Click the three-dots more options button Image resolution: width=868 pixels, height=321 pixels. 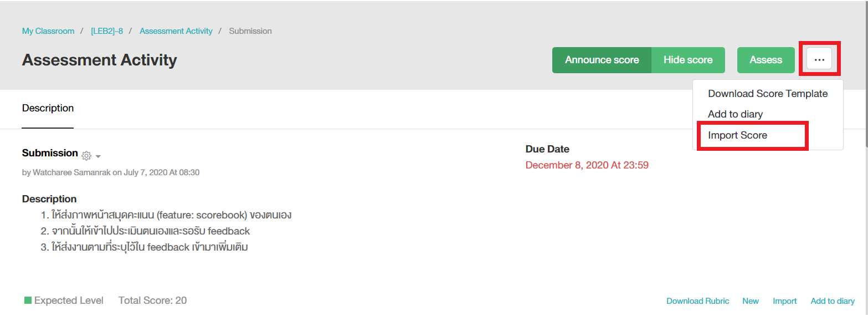coord(819,59)
